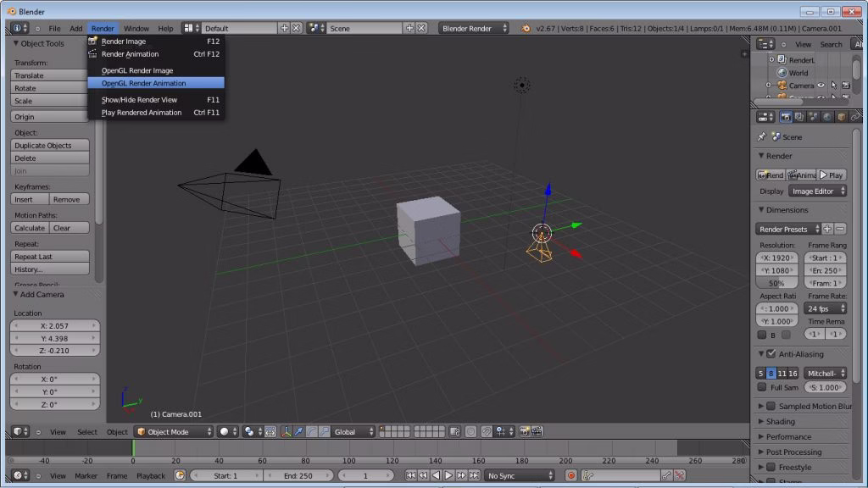This screenshot has width=868, height=488.
Task: Click the OpenGL render animation clapper icon
Action: tap(537, 431)
